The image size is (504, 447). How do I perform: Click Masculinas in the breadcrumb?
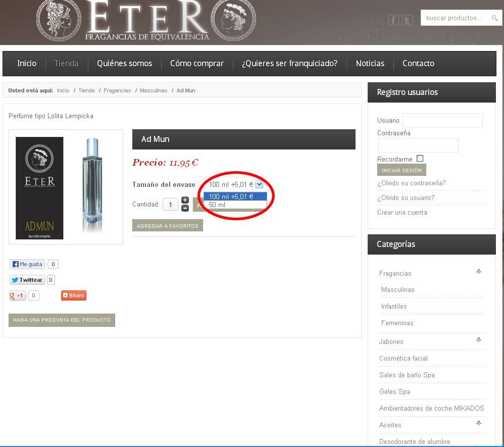154,91
